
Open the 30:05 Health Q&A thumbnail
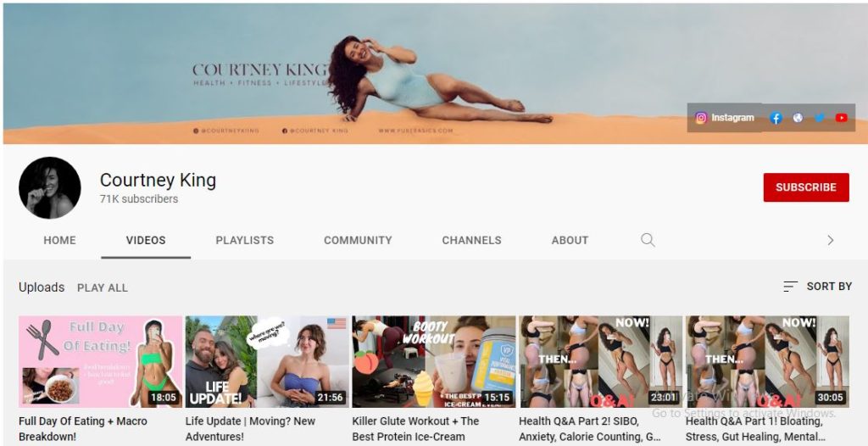767,362
